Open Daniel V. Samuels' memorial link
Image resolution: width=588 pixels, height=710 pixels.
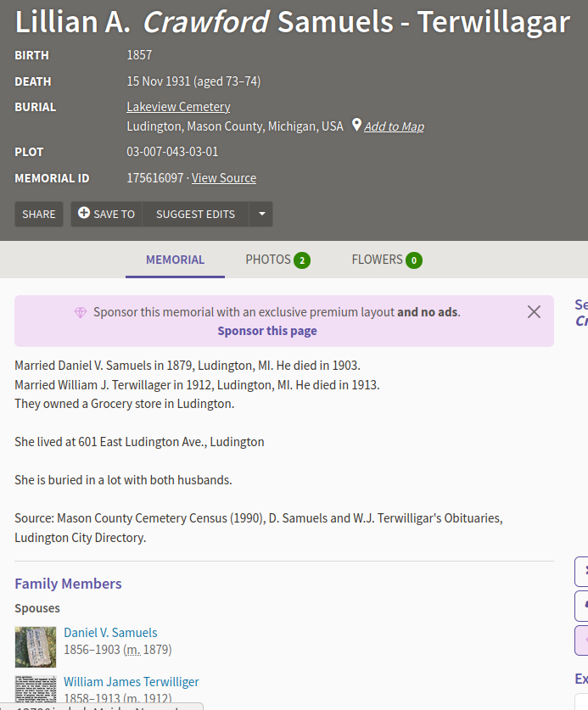(110, 632)
